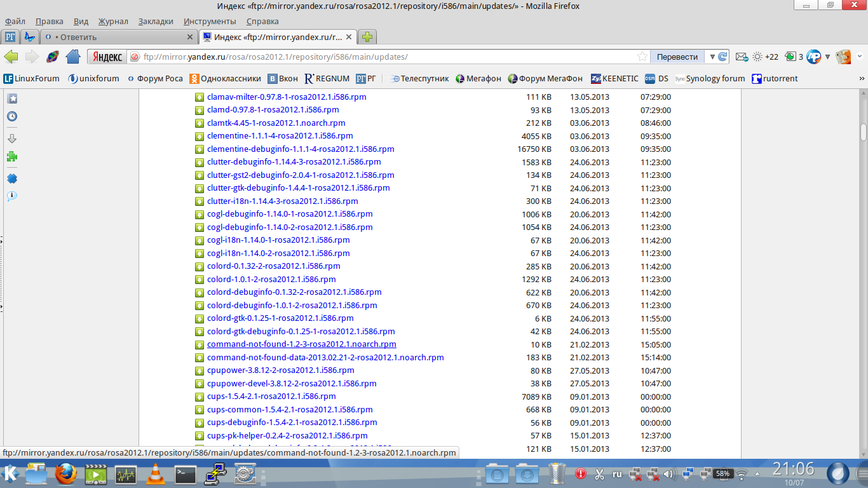Open the bookmarks sidebar star icon
Screen dimensions: 868x488
[x=11, y=98]
